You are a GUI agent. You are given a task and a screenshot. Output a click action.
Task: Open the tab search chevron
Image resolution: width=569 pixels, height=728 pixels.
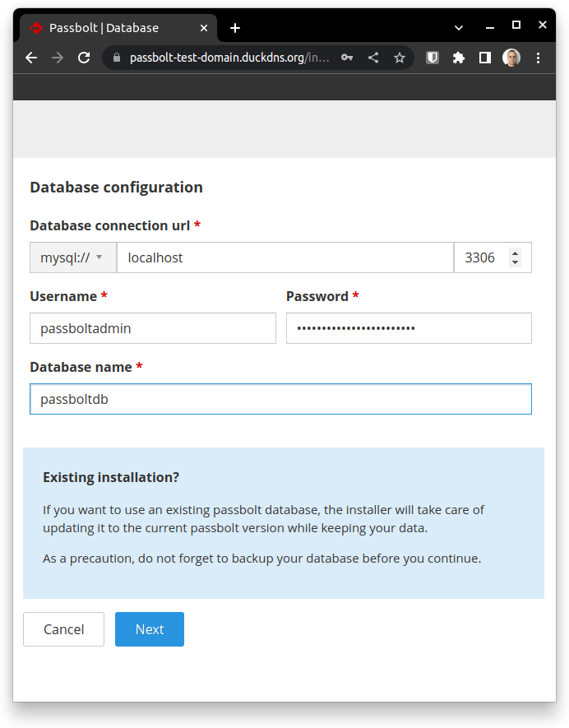[x=459, y=28]
